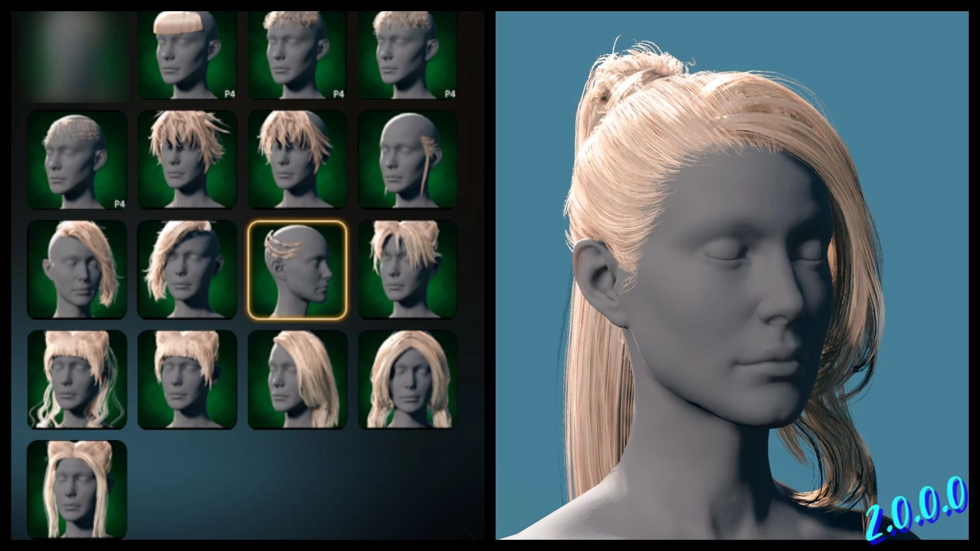Select the short cat-ear hairstyle without curls

(187, 380)
